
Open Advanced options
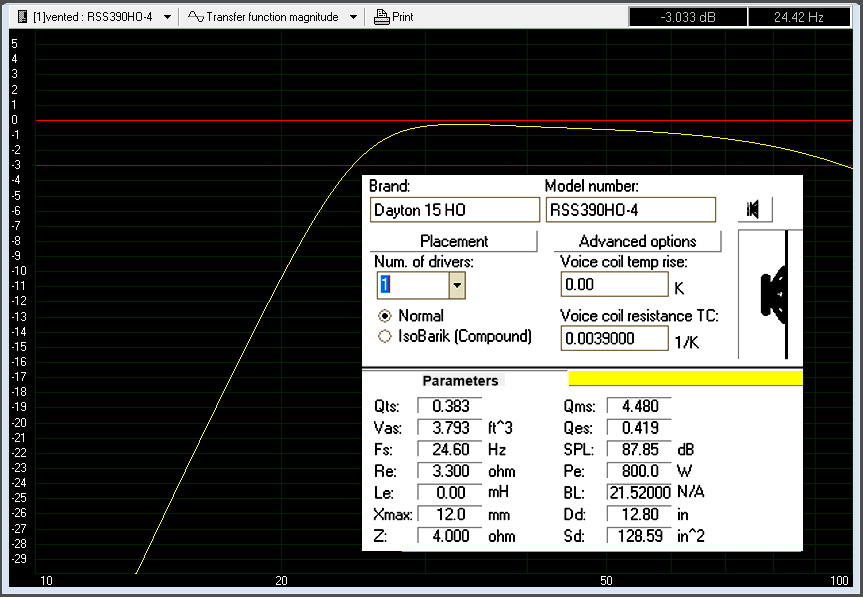637,241
